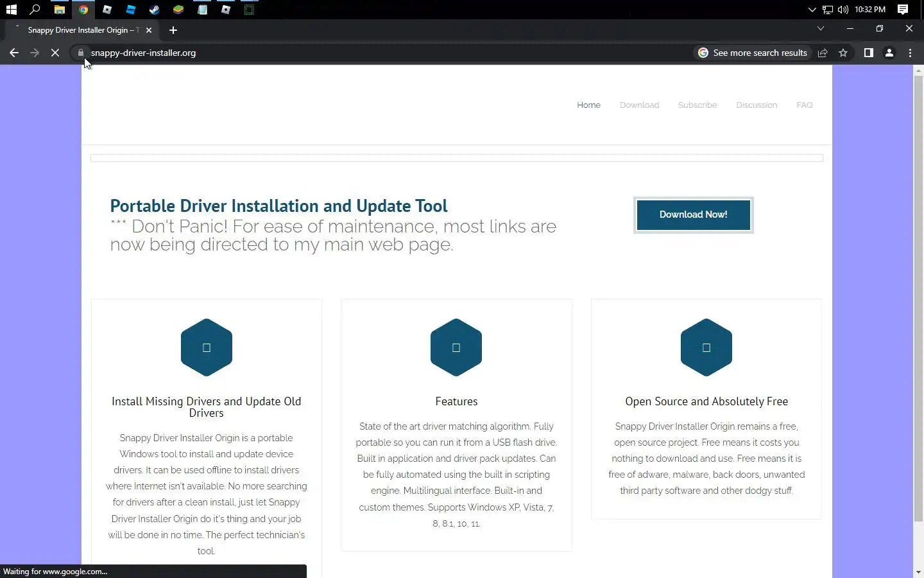Open the Discussion menu item
The image size is (924, 578).
pos(757,105)
